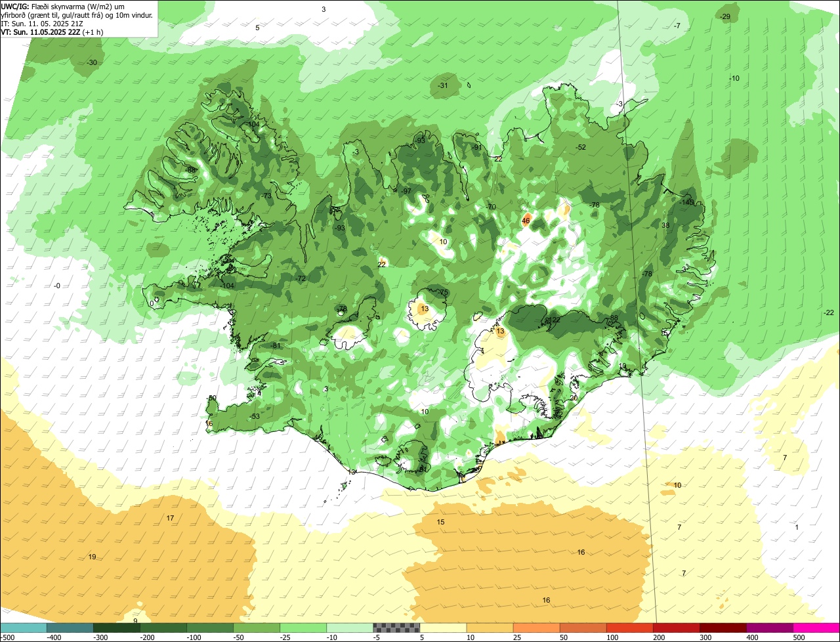Viewport: 840px width, 642px height.
Task: Click the map value '-91'
Action: pos(477,146)
